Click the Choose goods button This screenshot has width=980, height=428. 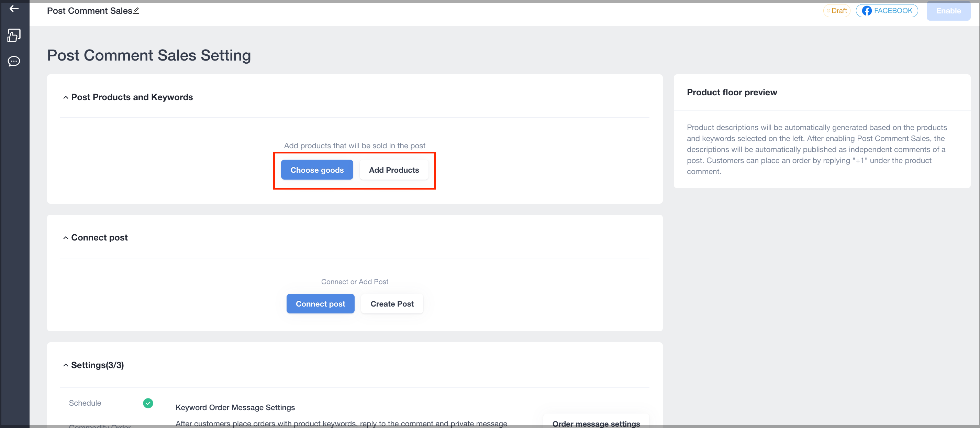tap(317, 170)
